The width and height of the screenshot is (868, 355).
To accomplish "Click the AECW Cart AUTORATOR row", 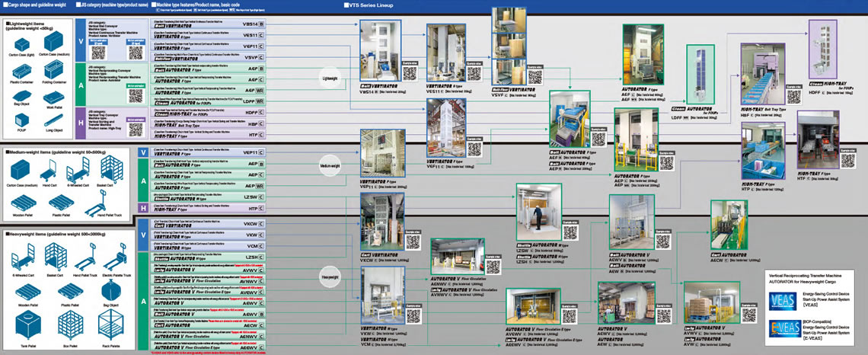I will pyautogui.click(x=209, y=325).
